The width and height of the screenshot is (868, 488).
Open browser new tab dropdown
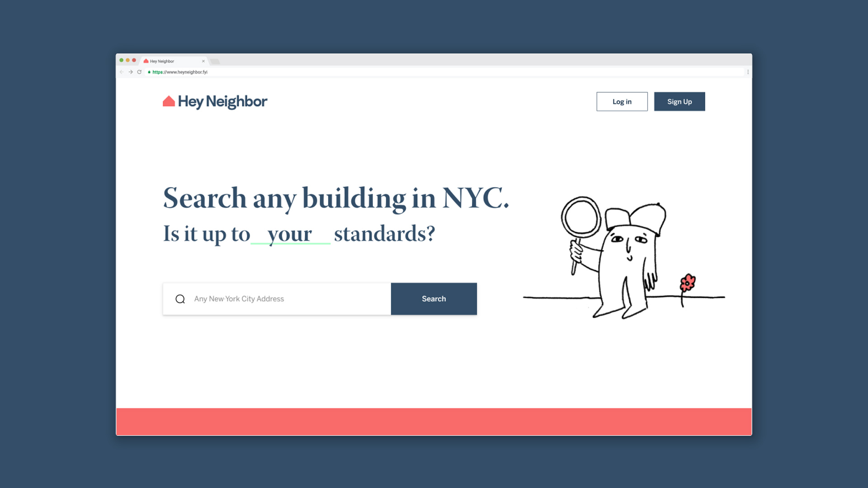[x=215, y=61]
